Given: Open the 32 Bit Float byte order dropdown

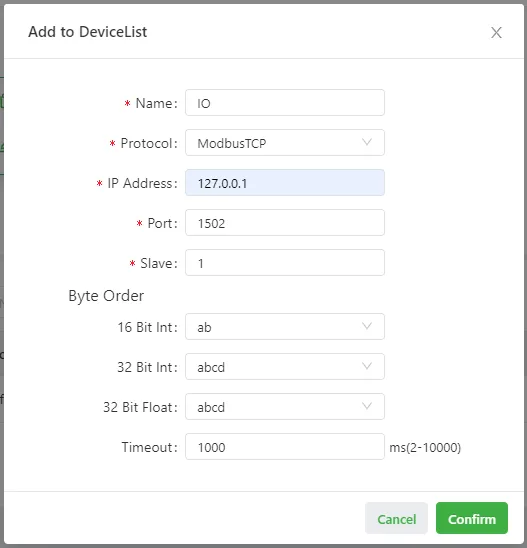Looking at the screenshot, I should [285, 406].
